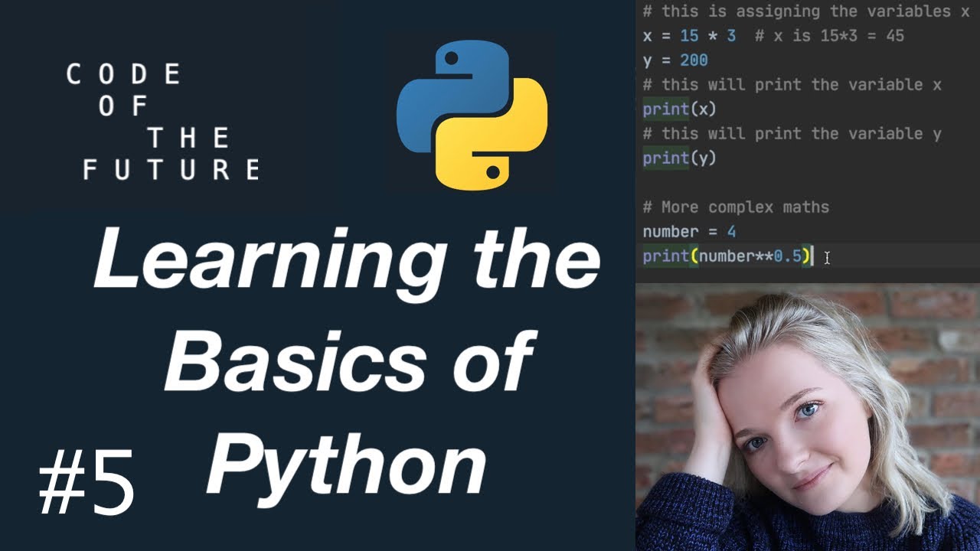This screenshot has width=980, height=551.
Task: Click the code 'x = 15 * 3'
Action: point(689,35)
